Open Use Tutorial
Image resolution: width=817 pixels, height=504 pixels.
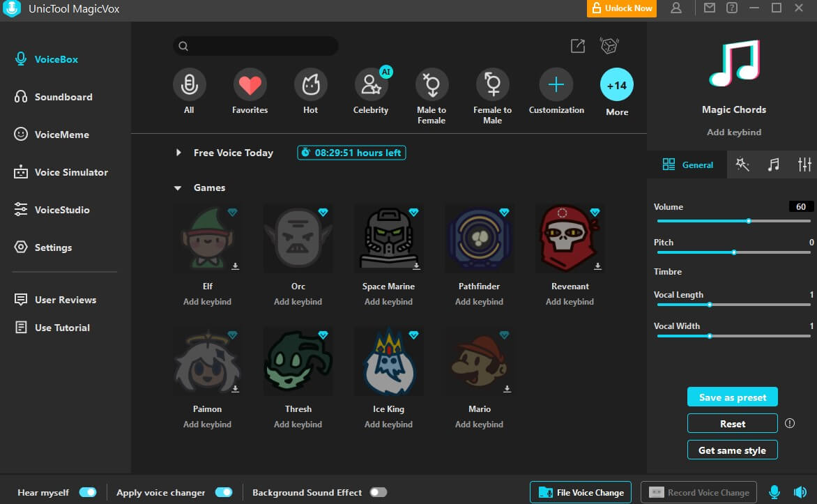[x=52, y=328]
